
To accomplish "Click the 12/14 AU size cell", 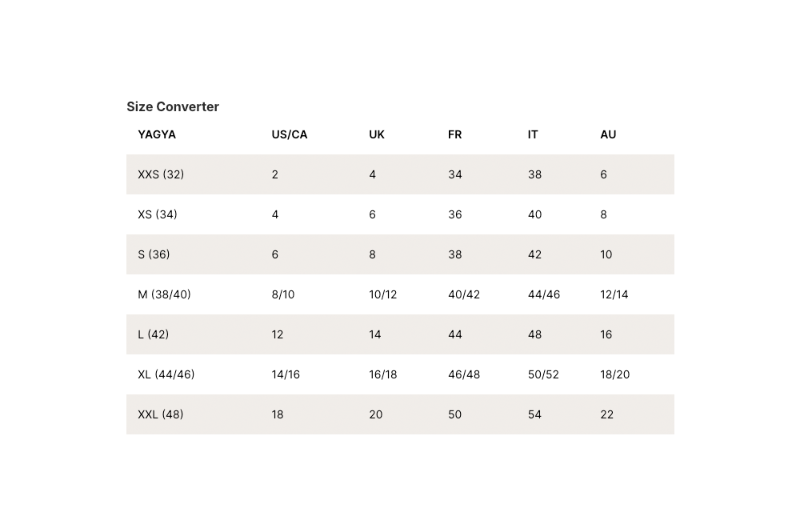I will (x=614, y=294).
